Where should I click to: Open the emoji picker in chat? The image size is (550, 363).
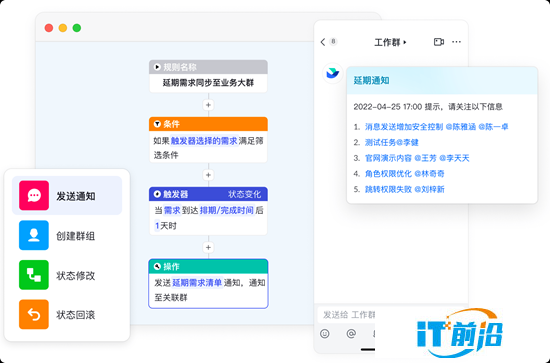[325, 334]
